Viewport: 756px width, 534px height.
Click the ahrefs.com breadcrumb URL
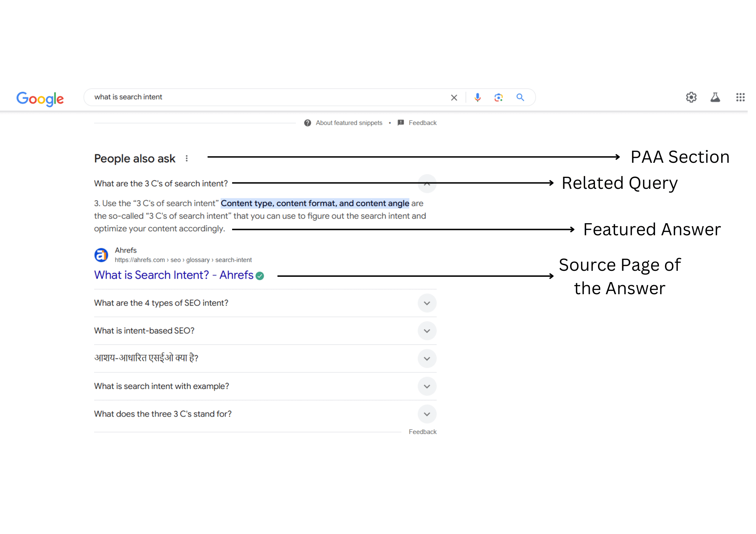183,260
